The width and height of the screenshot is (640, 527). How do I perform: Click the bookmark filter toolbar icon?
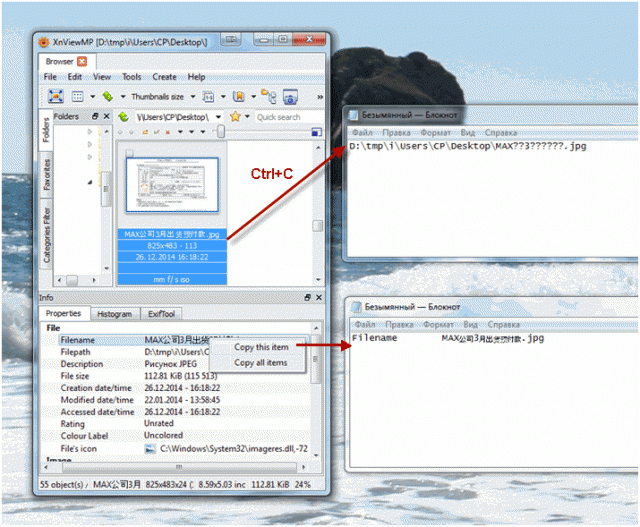pyautogui.click(x=238, y=96)
